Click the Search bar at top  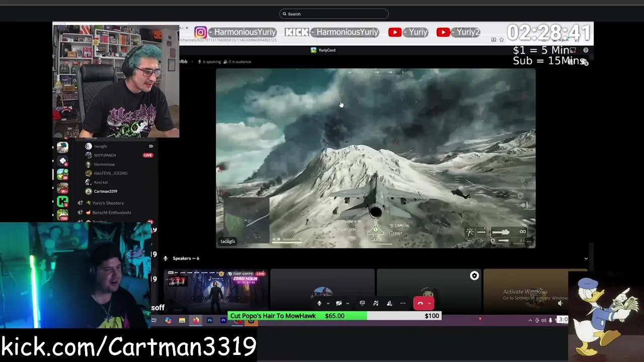tap(334, 14)
